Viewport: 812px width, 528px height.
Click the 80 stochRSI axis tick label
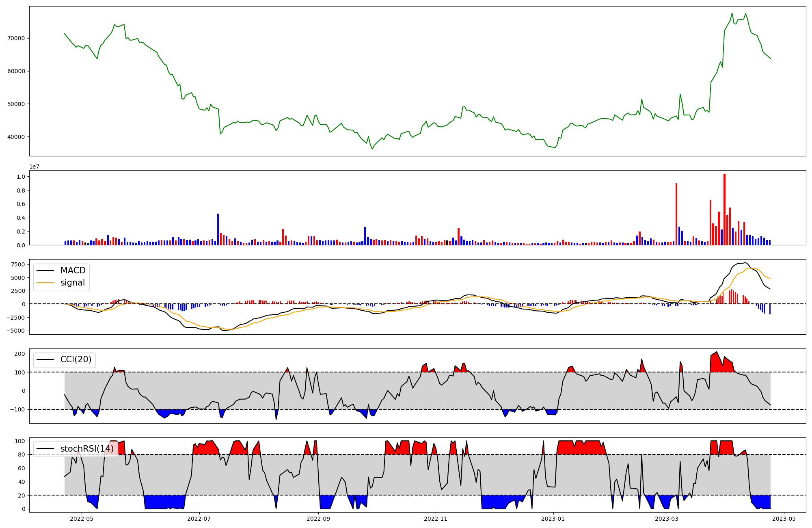(22, 455)
